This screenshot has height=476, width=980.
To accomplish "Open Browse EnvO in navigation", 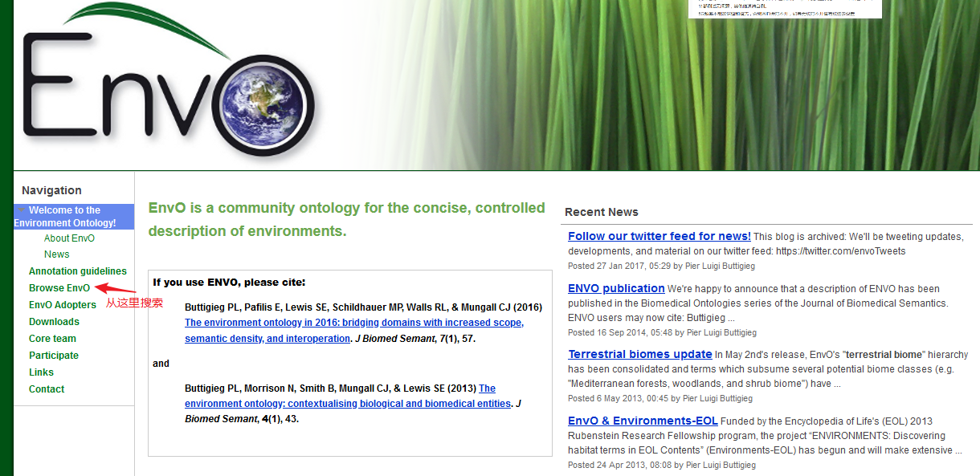I will (x=59, y=288).
